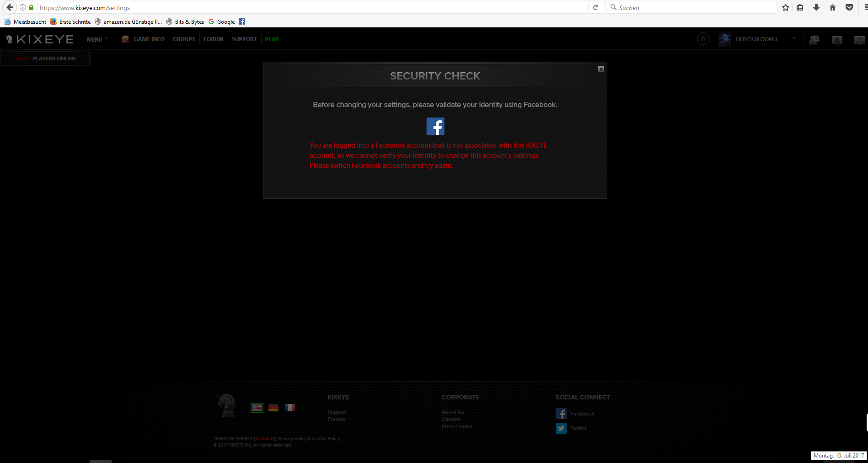
Task: Open the chat messages icon in header
Action: [x=859, y=40]
